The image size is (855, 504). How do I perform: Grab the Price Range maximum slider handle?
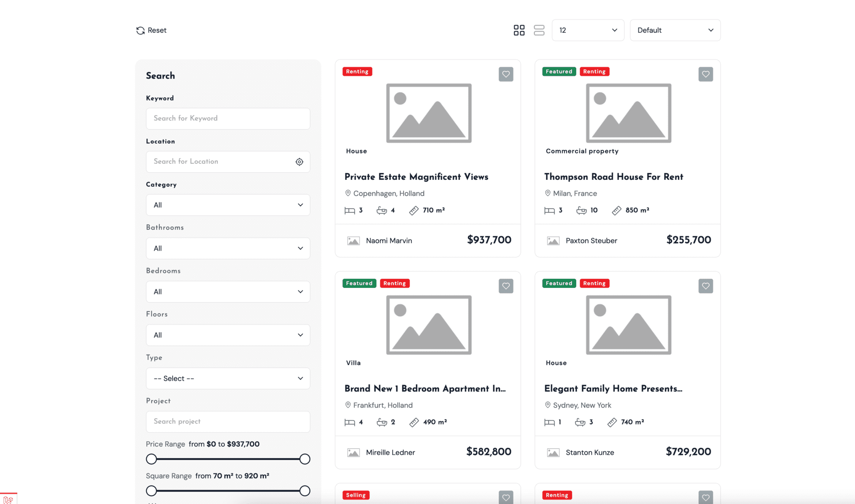click(x=305, y=459)
